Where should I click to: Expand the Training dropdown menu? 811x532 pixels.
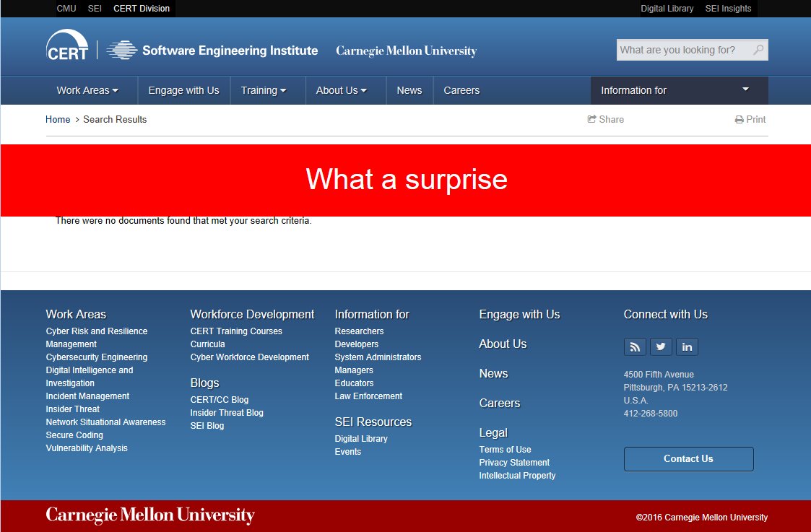click(264, 90)
